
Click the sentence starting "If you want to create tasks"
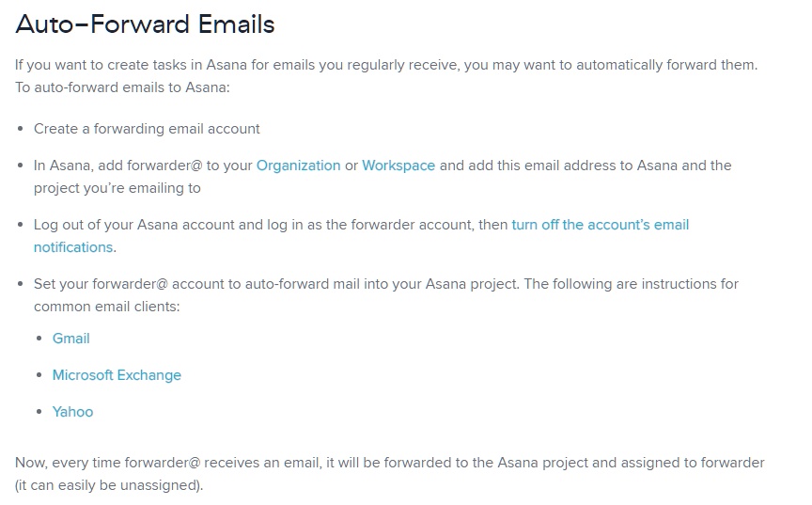coord(386,65)
